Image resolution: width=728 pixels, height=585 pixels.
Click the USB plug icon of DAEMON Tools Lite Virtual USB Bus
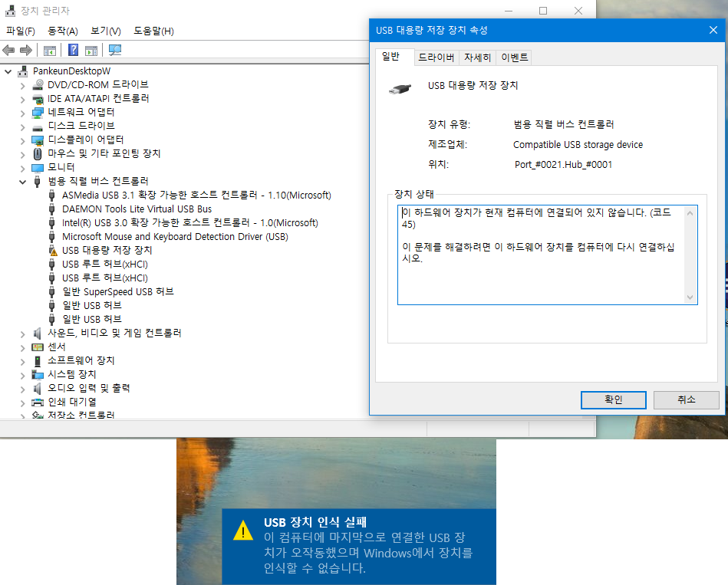coord(52,209)
